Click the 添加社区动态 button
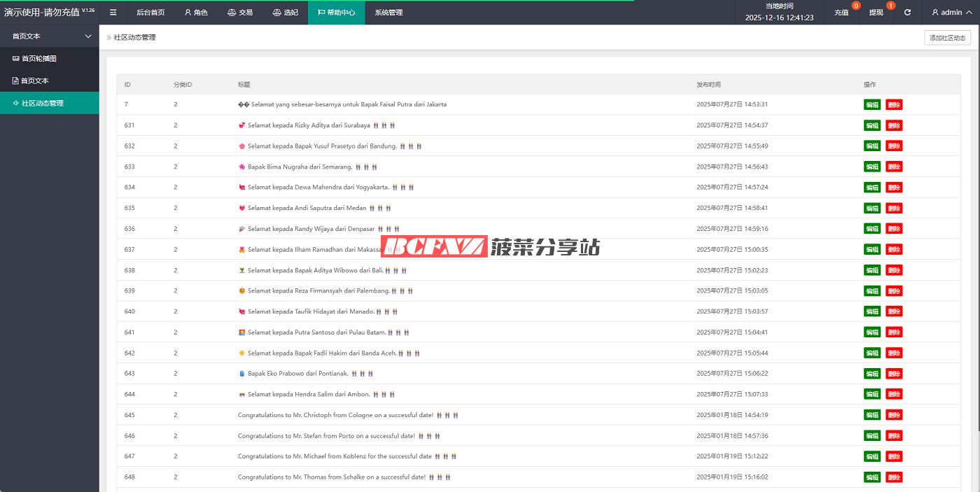Image resolution: width=980 pixels, height=492 pixels. pos(947,38)
